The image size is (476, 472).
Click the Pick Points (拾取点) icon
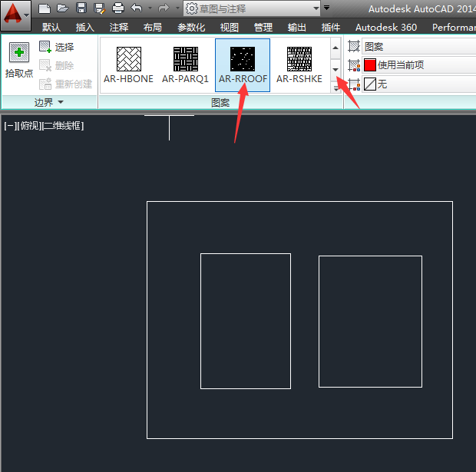[x=19, y=52]
